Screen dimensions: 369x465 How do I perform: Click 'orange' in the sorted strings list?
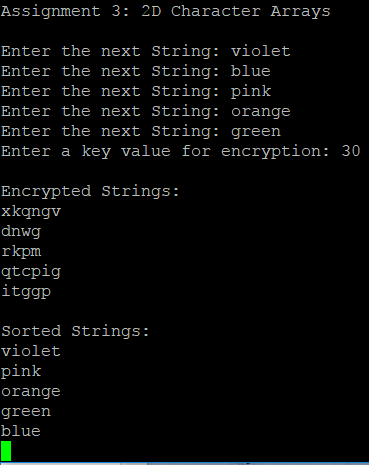[x=31, y=392]
